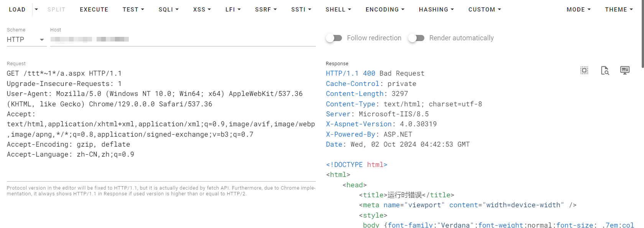Toggle the Follow redirection switch
This screenshot has width=644, height=228.
point(334,38)
